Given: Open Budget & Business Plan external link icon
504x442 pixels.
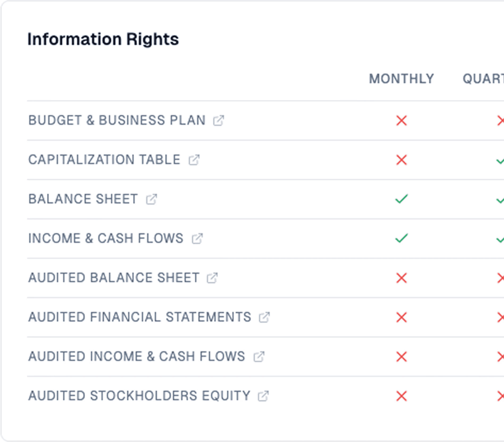Looking at the screenshot, I should (219, 120).
